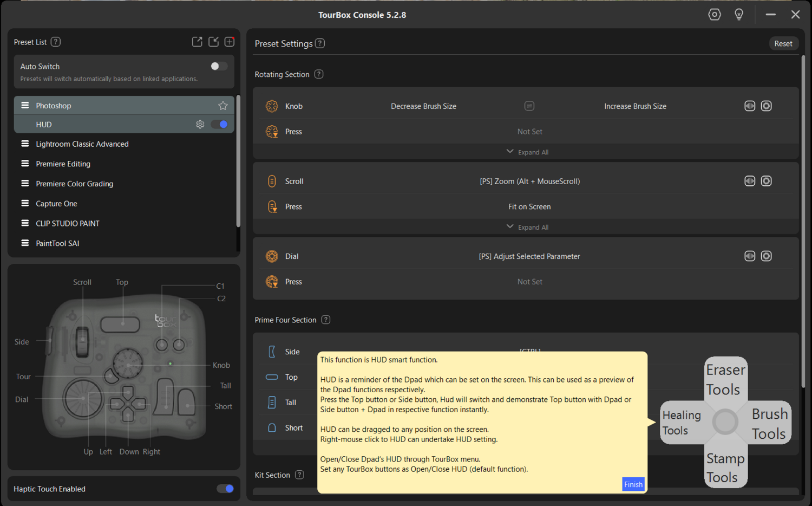812x506 pixels.
Task: Click the Tall button icon
Action: pyautogui.click(x=272, y=403)
